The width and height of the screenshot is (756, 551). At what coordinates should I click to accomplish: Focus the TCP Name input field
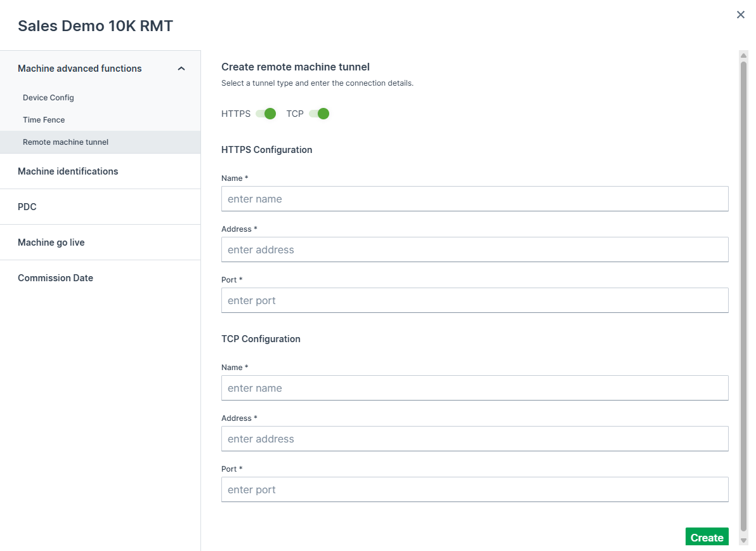(474, 388)
